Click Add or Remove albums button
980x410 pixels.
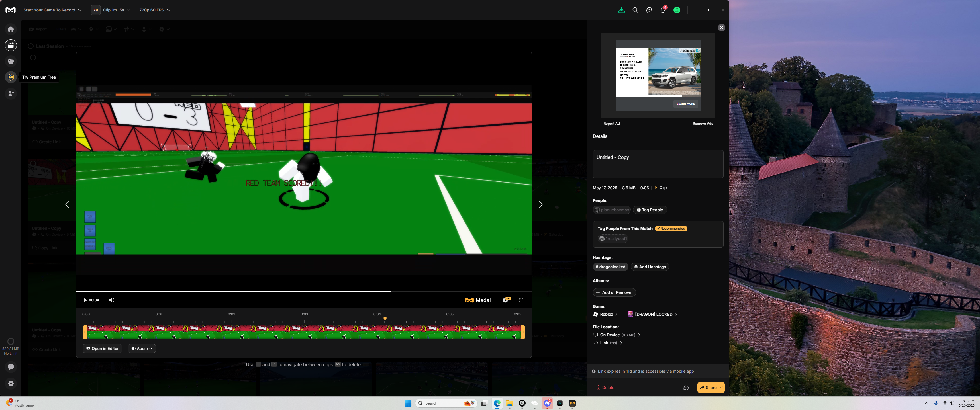coord(614,292)
